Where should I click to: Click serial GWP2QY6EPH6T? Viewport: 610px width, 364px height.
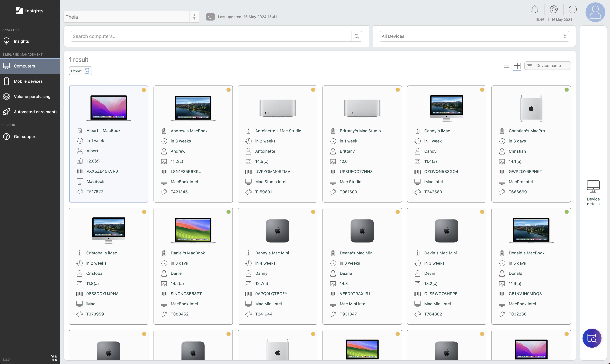pyautogui.click(x=525, y=171)
